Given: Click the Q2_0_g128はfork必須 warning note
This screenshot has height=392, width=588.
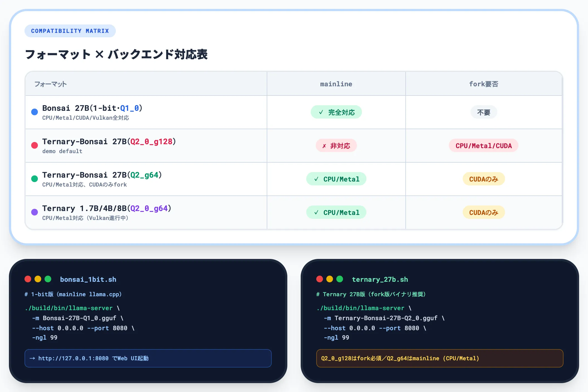Looking at the screenshot, I should click(440, 358).
